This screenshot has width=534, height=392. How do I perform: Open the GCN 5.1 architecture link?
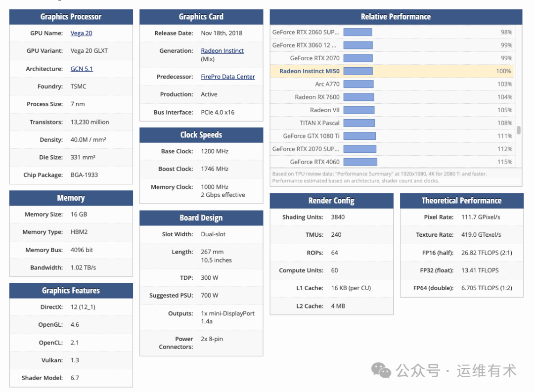click(82, 68)
